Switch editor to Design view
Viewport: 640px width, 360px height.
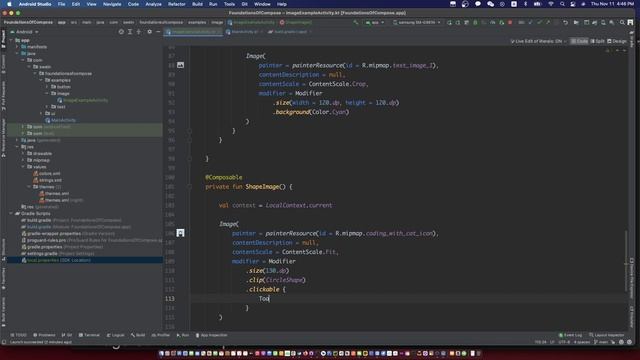(617, 41)
